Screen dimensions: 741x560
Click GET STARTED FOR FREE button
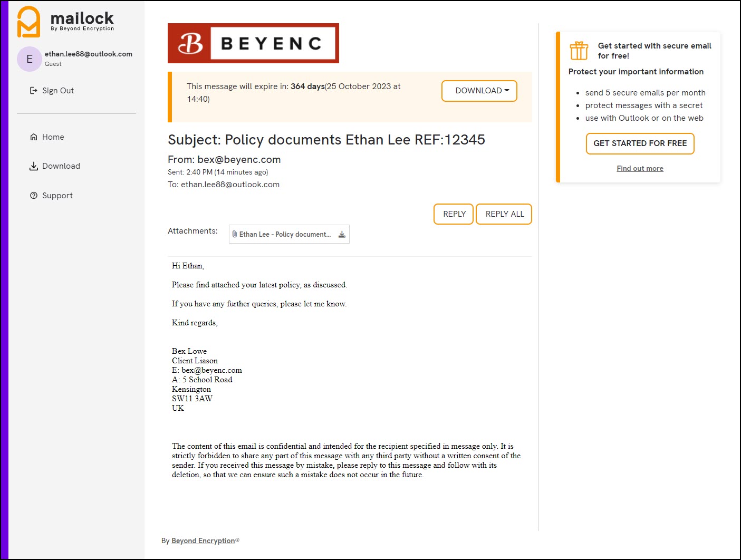coord(640,143)
